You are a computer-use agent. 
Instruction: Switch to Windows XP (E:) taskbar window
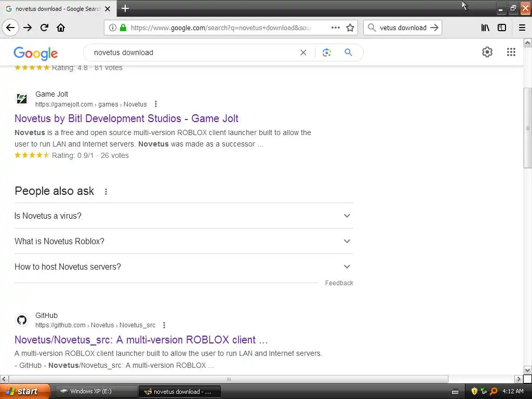pos(96,392)
